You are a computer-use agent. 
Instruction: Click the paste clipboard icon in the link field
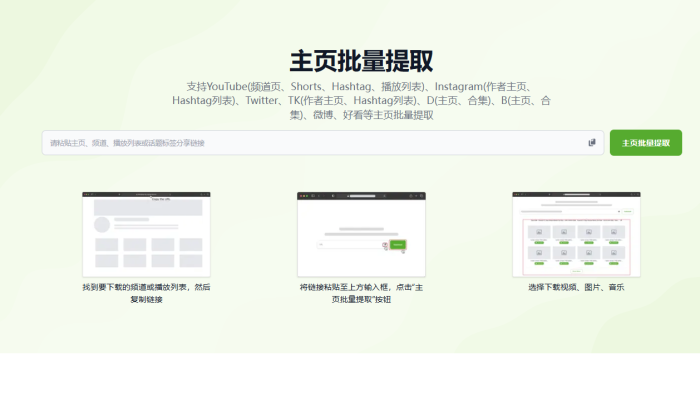point(592,143)
